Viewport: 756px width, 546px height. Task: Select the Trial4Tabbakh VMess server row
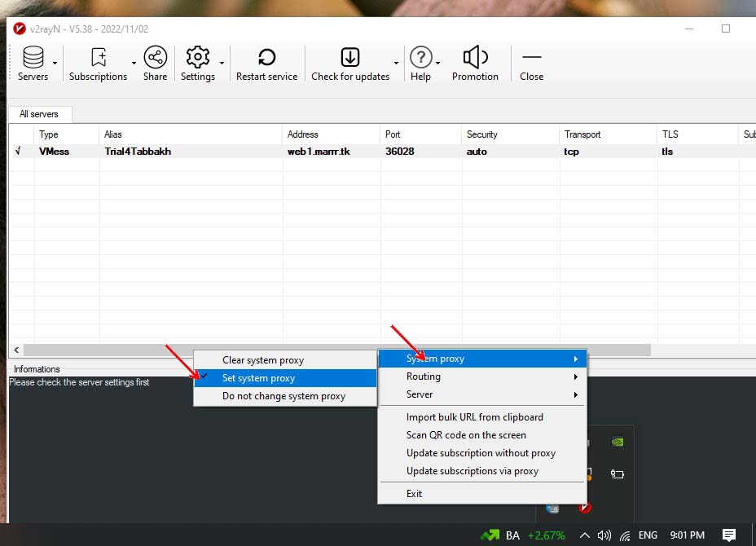(138, 152)
